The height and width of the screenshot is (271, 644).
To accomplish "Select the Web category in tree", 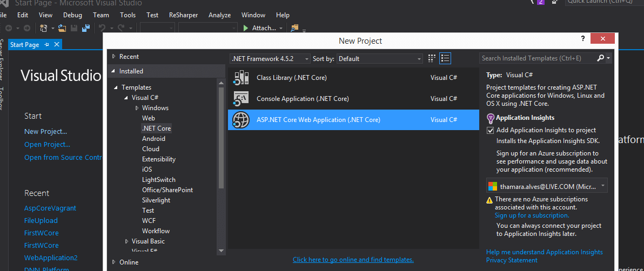I will [x=148, y=118].
